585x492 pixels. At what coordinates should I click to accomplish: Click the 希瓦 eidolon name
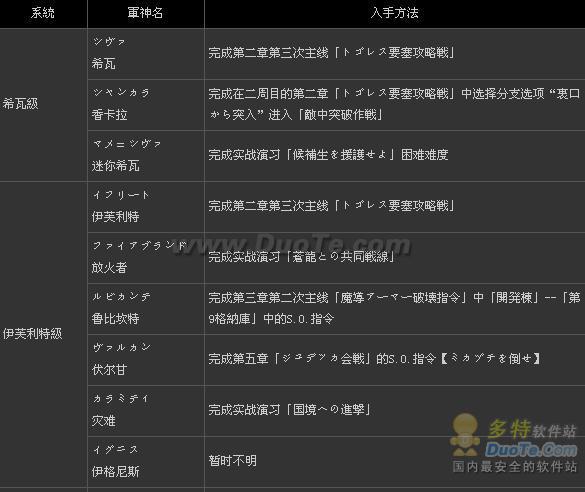click(104, 63)
